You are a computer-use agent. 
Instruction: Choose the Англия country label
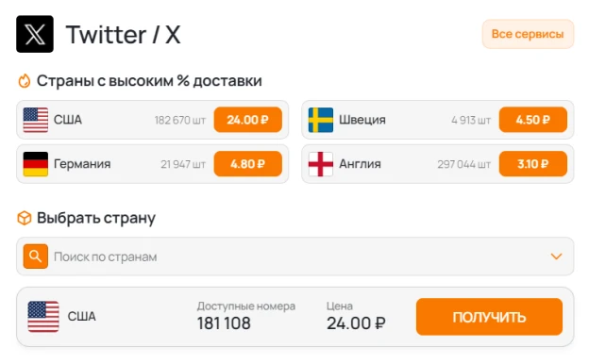point(361,164)
